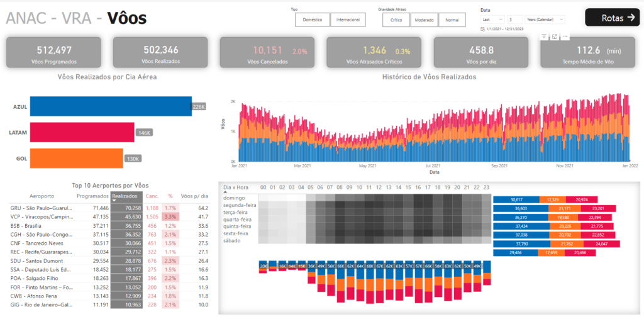Open the Last relative date dropdown
Image resolution: width=644 pixels, height=319 pixels.
(x=492, y=20)
